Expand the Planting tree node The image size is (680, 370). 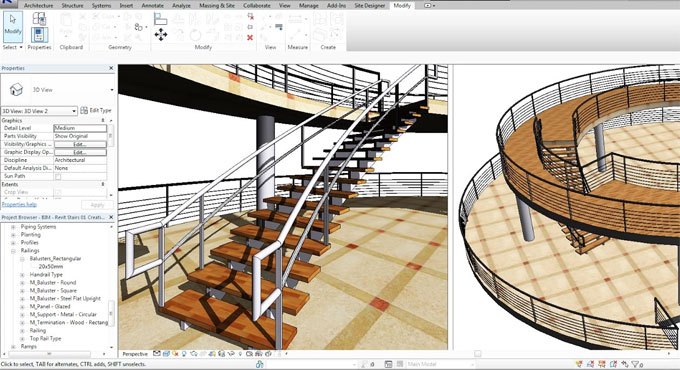pos(13,235)
